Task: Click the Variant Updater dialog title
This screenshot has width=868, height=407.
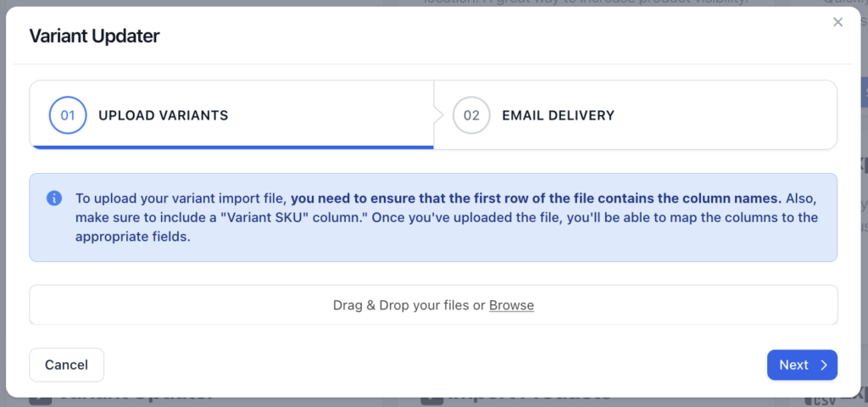Action: (x=94, y=36)
